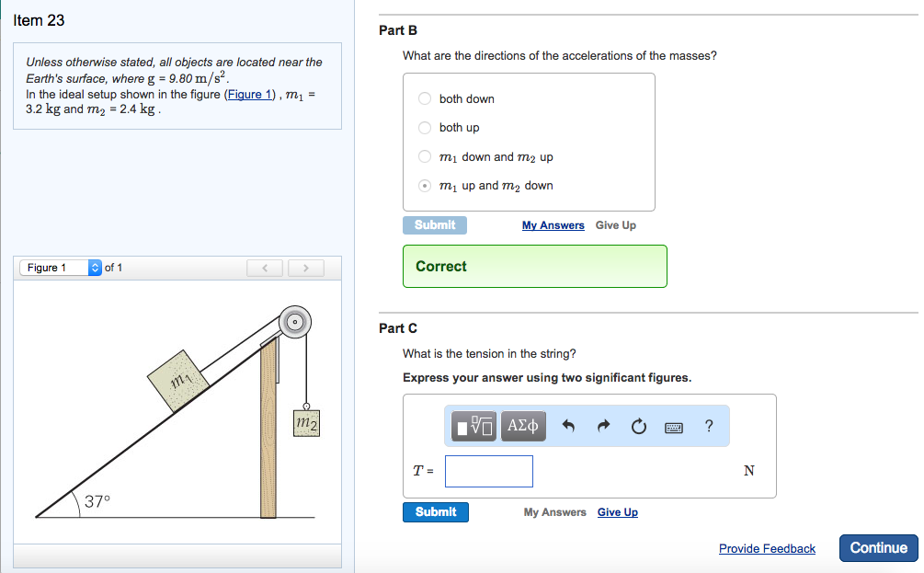The image size is (924, 573).
Task: Click the Correct feedback banner
Action: tap(534, 266)
